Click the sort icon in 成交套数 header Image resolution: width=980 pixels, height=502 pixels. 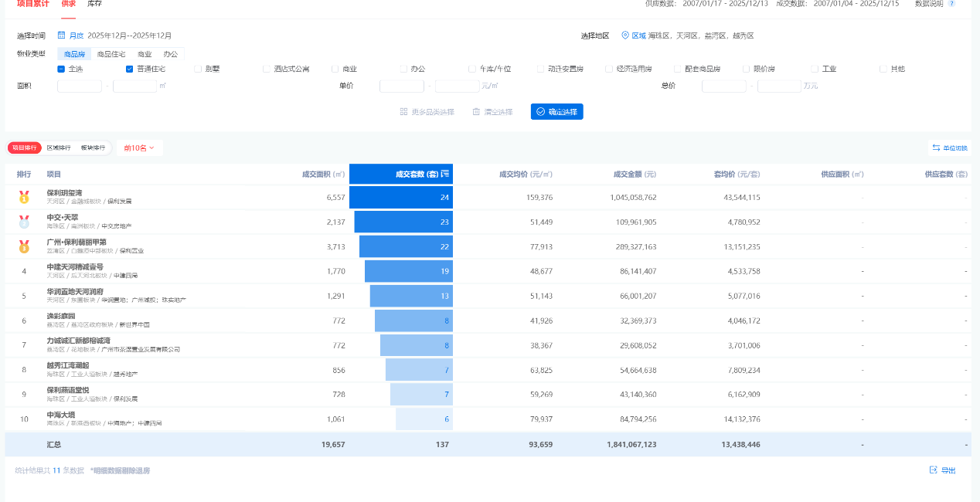tap(444, 175)
